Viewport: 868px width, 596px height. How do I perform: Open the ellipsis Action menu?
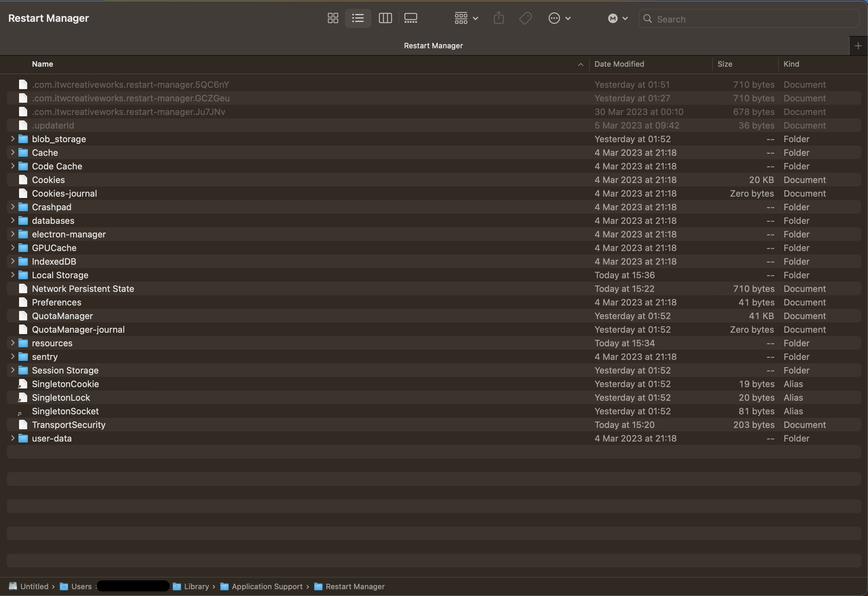click(559, 18)
